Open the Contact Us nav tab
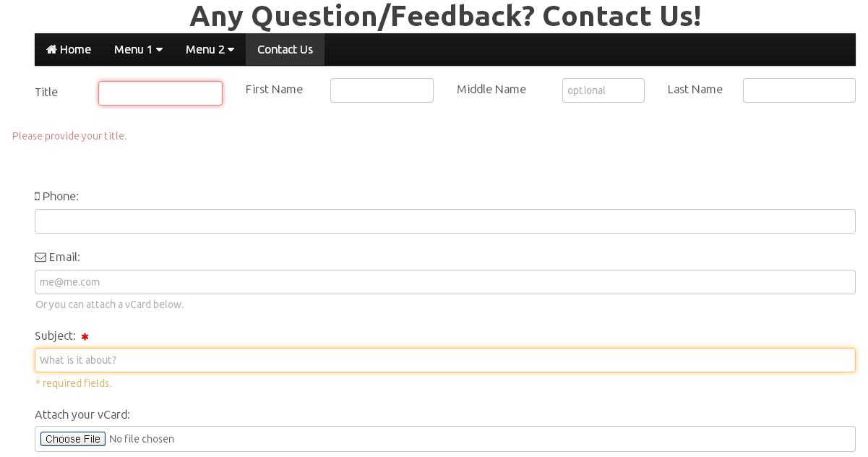 click(x=285, y=49)
